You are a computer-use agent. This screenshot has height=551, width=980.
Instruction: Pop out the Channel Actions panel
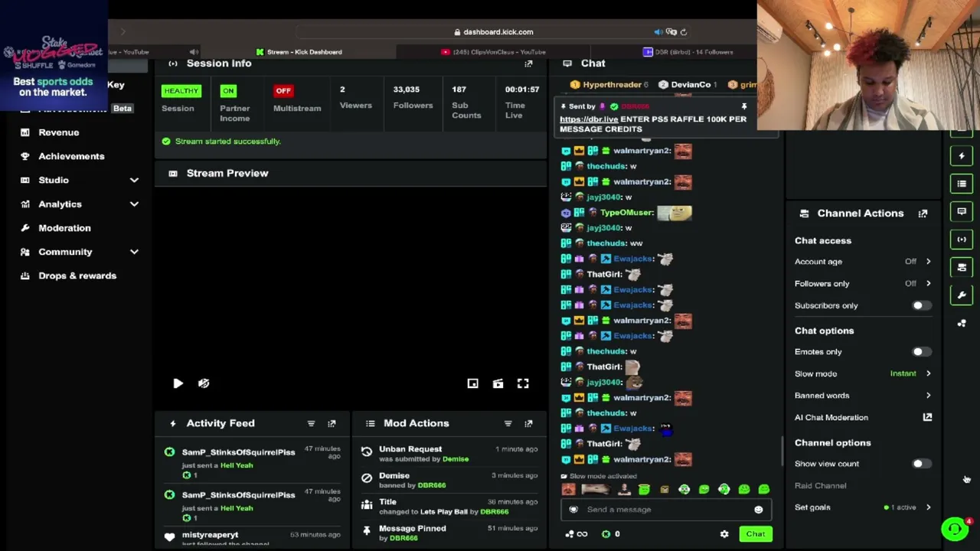click(923, 214)
